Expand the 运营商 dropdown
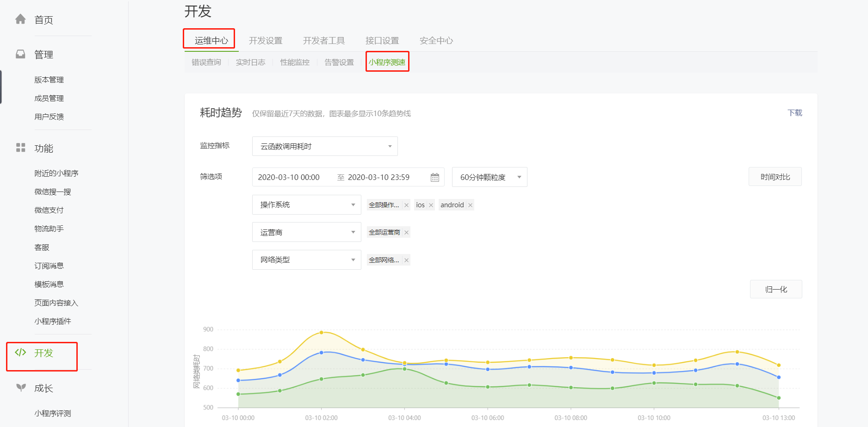This screenshot has width=868, height=427. pos(306,232)
